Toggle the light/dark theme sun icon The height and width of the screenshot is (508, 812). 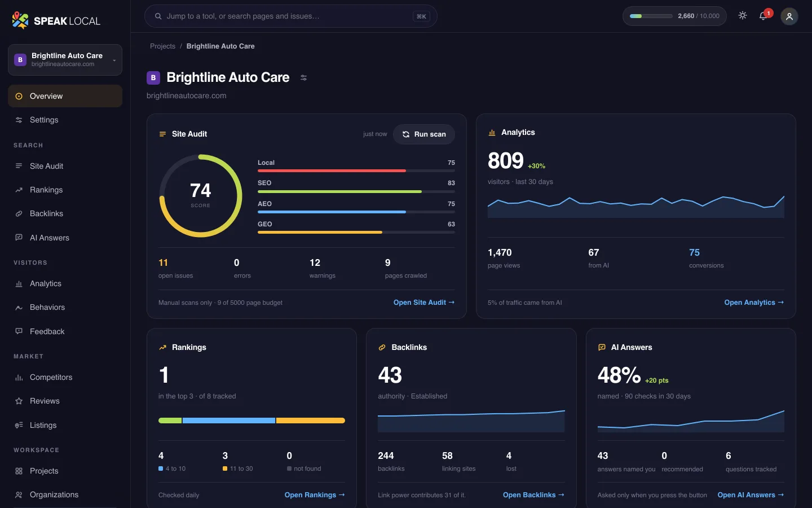(743, 16)
